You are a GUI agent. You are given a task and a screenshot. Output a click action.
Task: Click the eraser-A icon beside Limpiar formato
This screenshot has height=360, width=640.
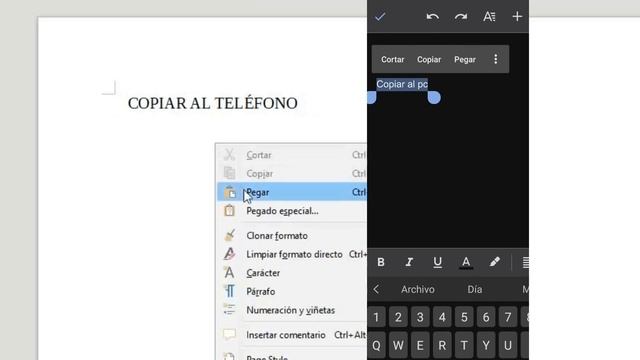pos(229,254)
